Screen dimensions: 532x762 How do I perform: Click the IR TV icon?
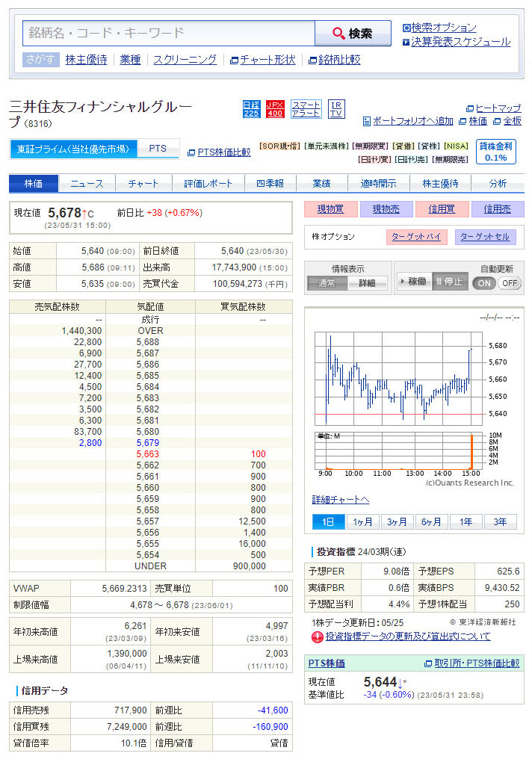(x=336, y=109)
